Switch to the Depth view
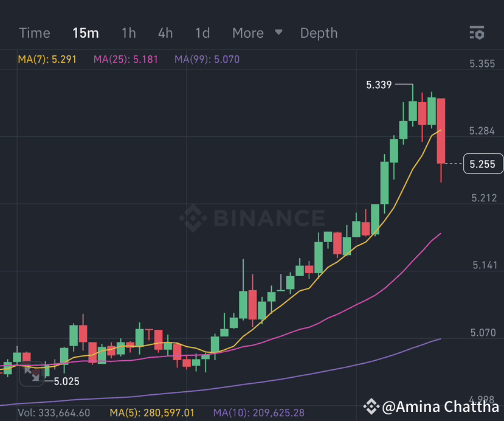 (319, 33)
